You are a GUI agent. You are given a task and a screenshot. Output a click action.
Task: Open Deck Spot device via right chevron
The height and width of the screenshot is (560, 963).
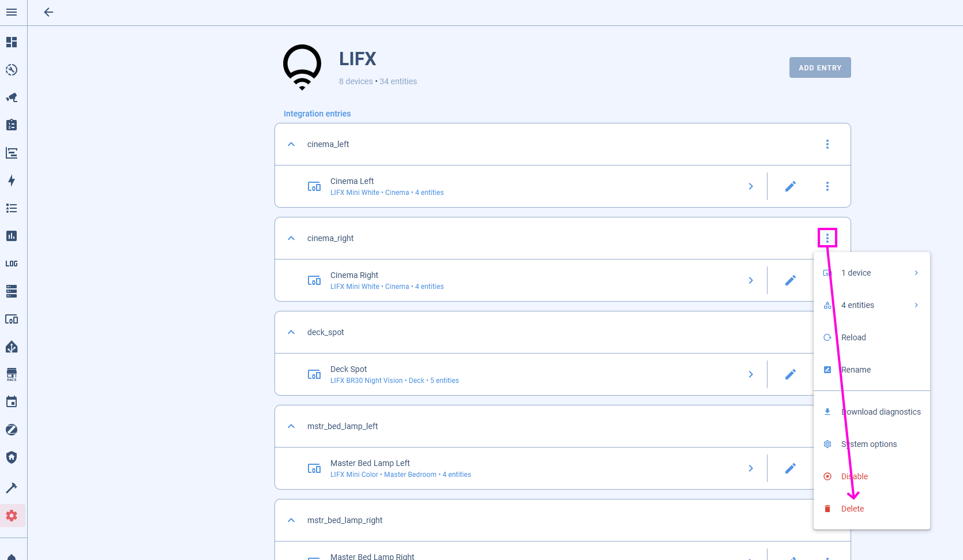pyautogui.click(x=751, y=374)
